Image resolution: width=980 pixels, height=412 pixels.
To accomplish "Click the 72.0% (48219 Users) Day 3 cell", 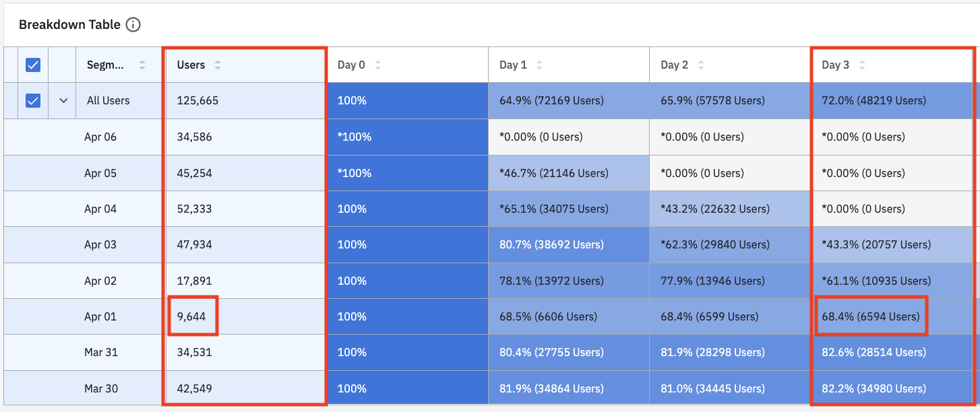I will (874, 101).
